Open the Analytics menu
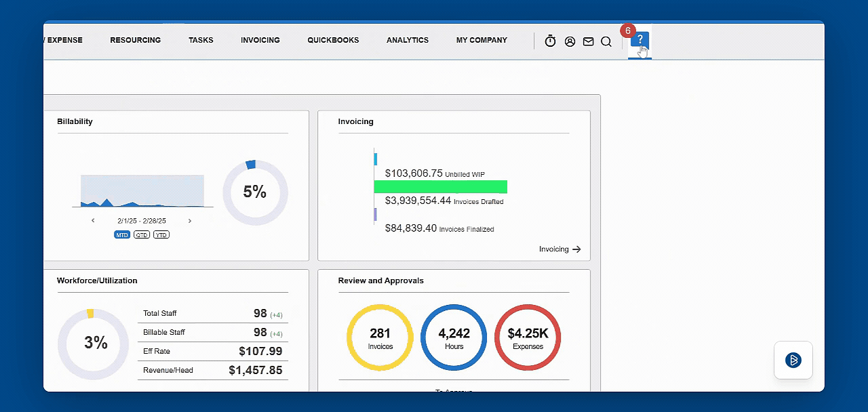Viewport: 868px width, 412px height. (x=408, y=40)
